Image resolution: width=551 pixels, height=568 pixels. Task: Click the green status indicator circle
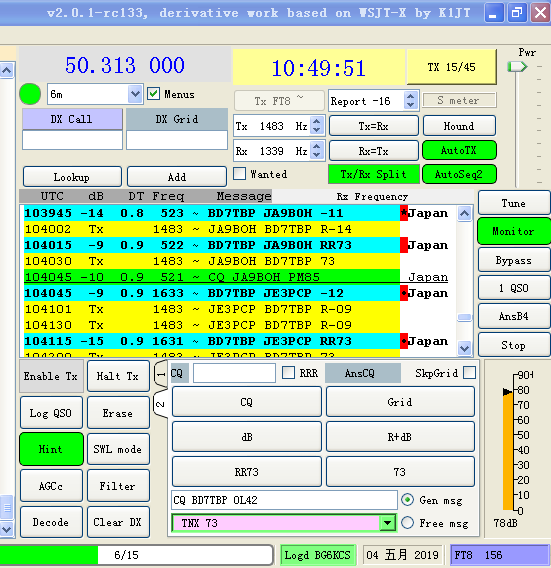[x=30, y=94]
